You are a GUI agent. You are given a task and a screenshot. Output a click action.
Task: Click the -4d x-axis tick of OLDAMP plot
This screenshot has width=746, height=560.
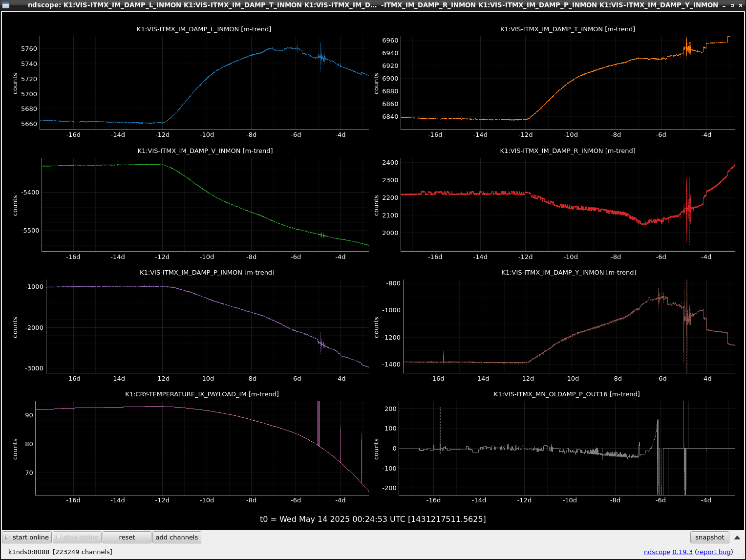pyautogui.click(x=706, y=500)
